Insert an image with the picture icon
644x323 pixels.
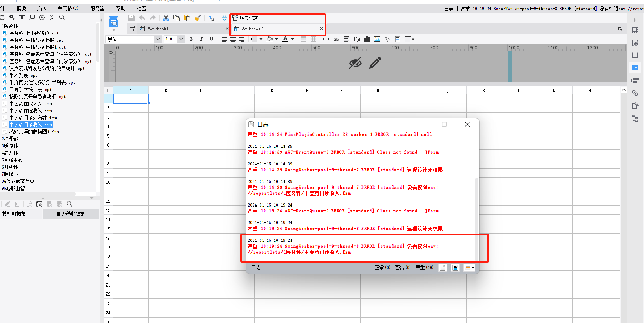point(377,39)
